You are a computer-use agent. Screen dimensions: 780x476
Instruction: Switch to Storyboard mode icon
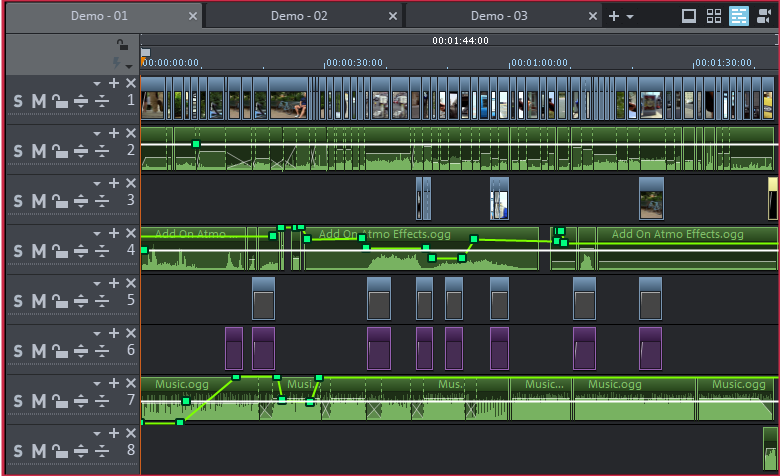[688, 16]
